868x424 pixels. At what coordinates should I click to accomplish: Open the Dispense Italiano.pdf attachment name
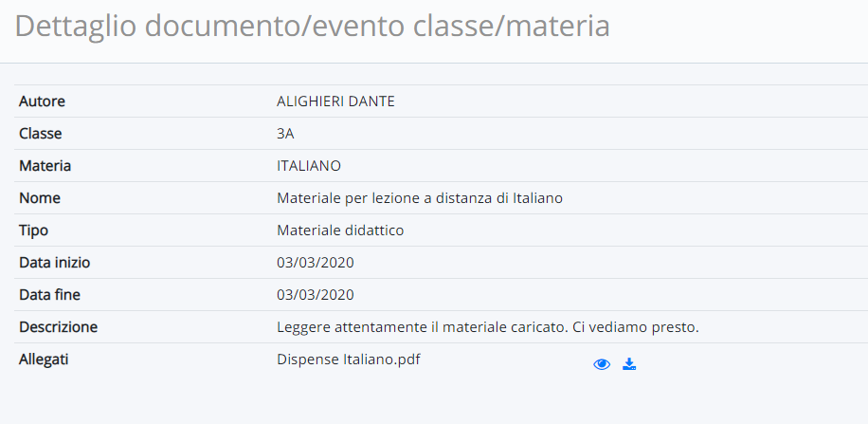[348, 359]
